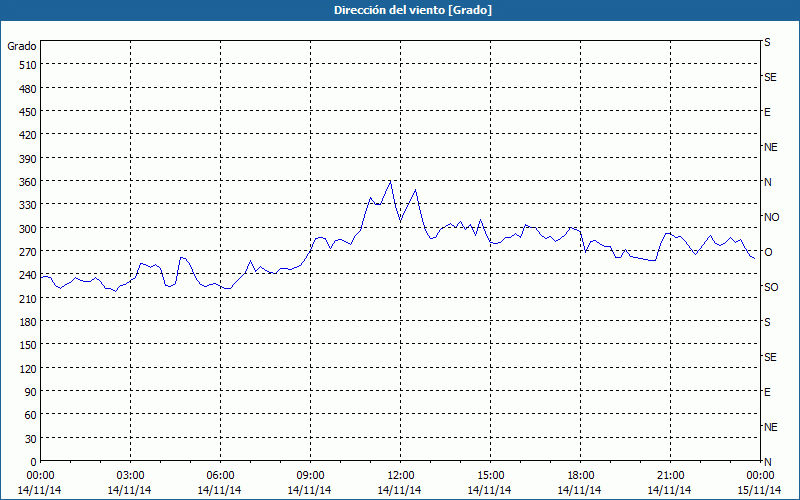Select the 15/11/14 date label
Viewport: 800px width, 500px height.
(x=760, y=490)
